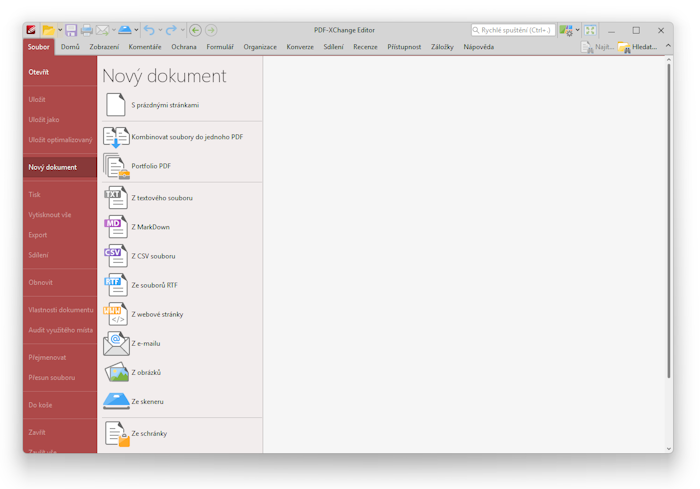Switch to the Domů tab
This screenshot has width=700, height=489.
pyautogui.click(x=70, y=47)
